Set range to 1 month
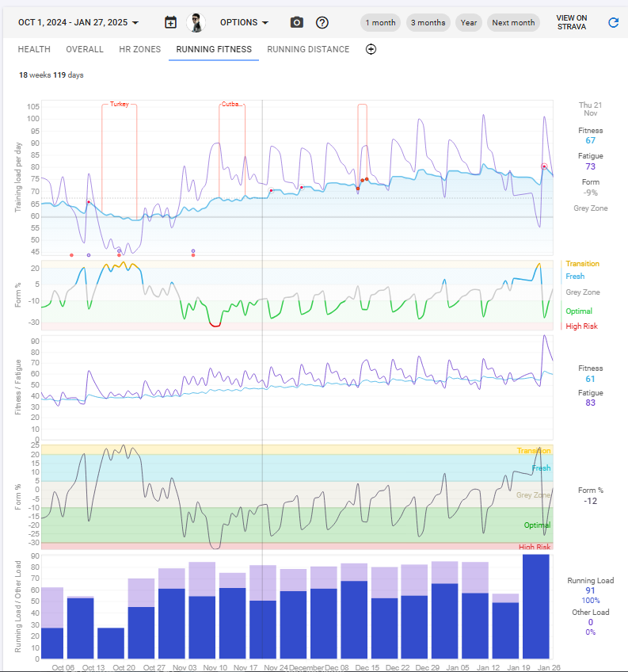Viewport: 628px width, 672px height. pos(380,23)
